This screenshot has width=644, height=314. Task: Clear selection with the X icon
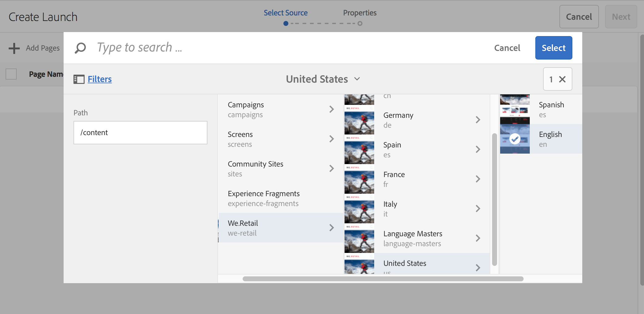[562, 79]
